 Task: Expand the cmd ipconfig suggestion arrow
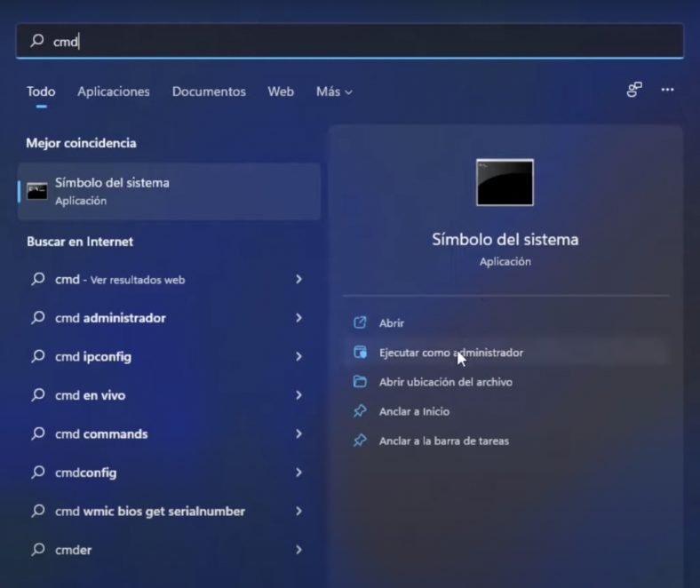298,356
